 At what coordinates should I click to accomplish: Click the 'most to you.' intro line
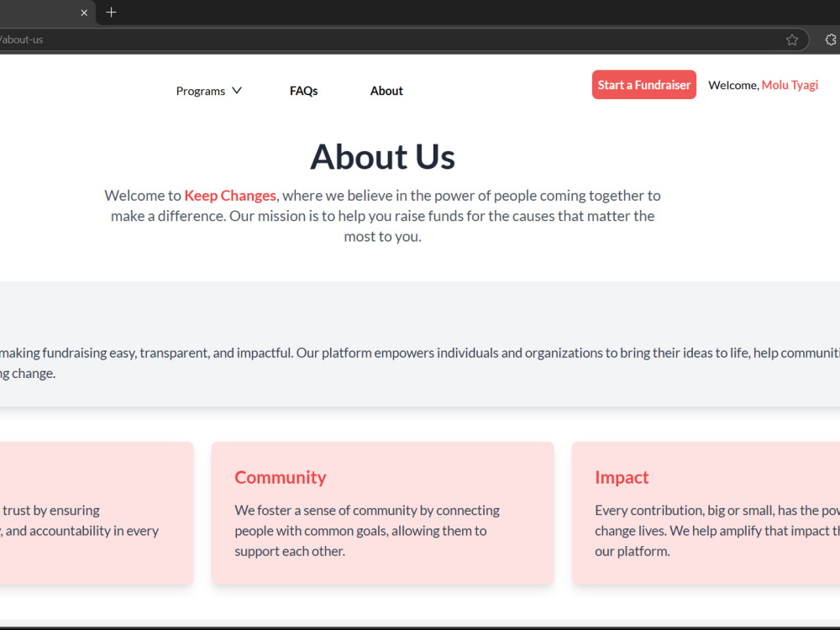tap(382, 237)
